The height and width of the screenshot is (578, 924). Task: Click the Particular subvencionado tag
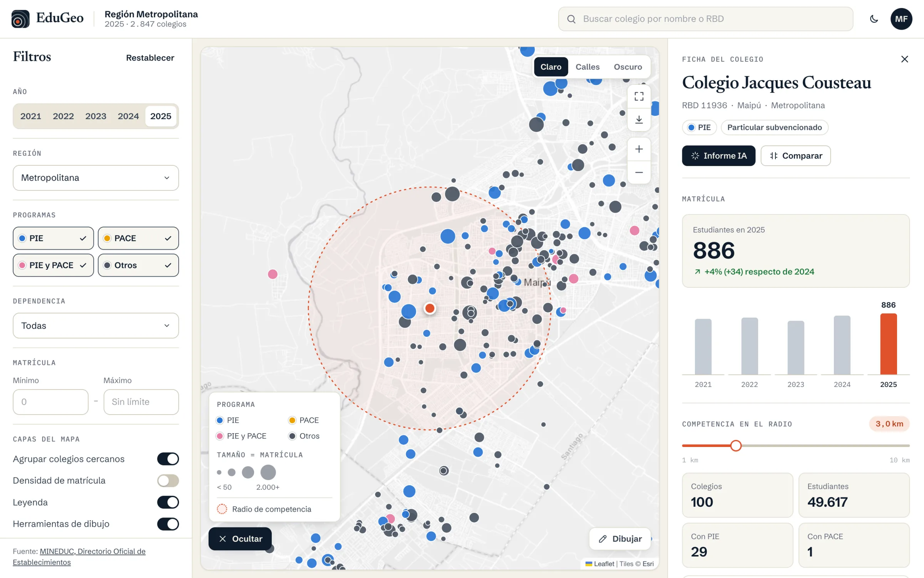[774, 128]
